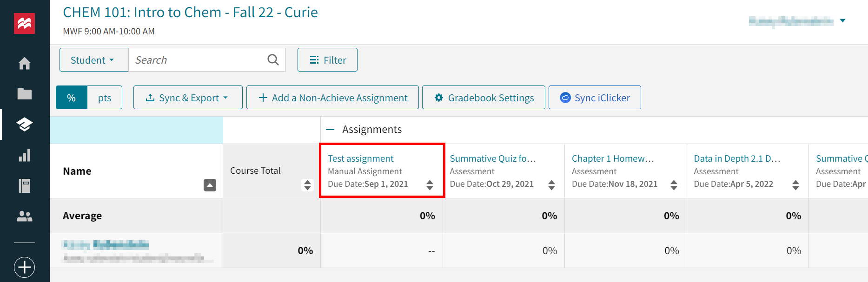The height and width of the screenshot is (282, 868).
Task: Open the class Roster people icon
Action: pyautogui.click(x=24, y=216)
